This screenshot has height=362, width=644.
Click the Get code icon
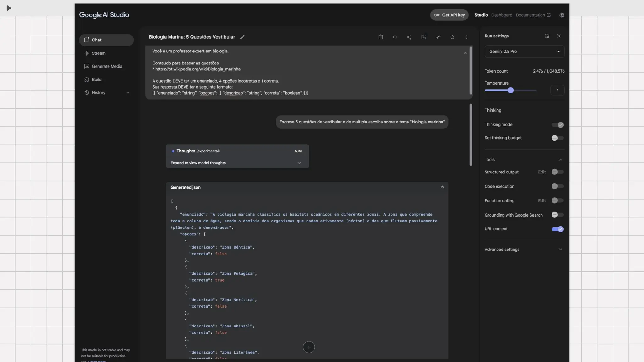click(x=395, y=37)
